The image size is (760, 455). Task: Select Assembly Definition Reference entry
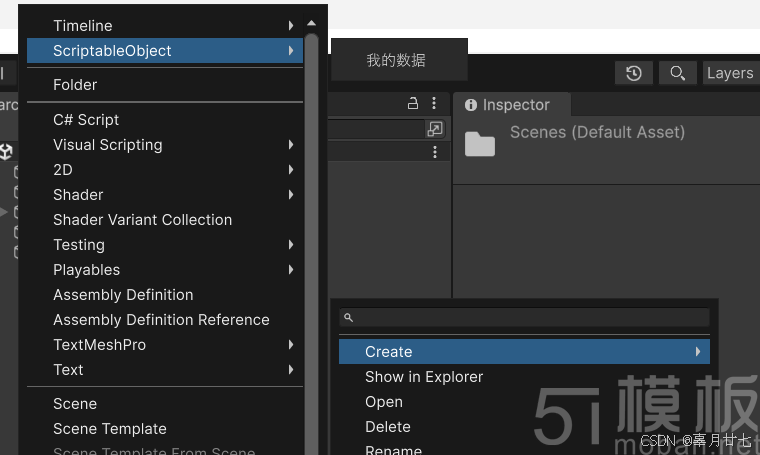165,320
